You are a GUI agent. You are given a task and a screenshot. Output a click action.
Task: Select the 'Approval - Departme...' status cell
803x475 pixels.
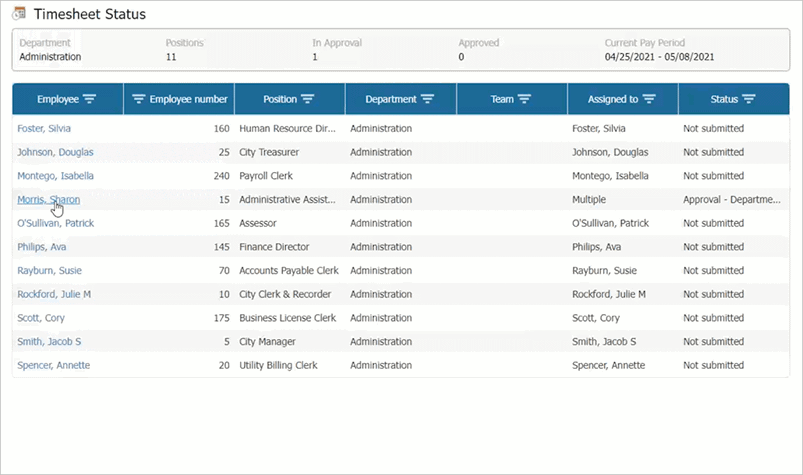[732, 200]
